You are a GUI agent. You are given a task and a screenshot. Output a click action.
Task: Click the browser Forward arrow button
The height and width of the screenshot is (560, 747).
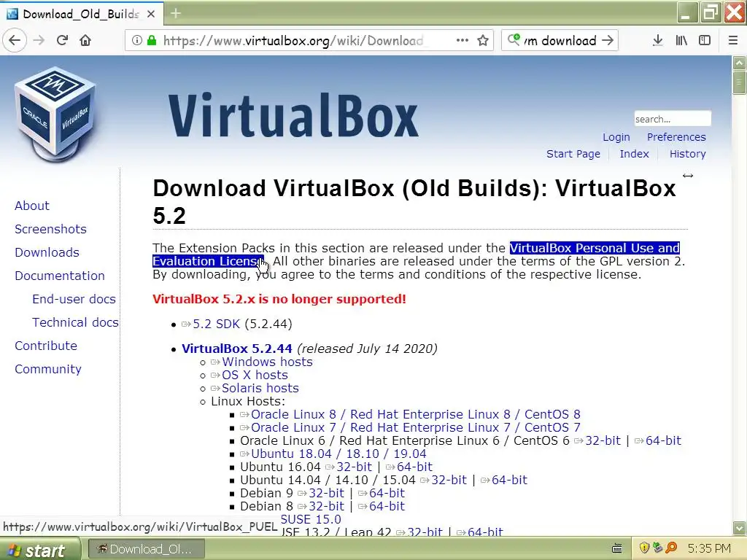(x=39, y=41)
